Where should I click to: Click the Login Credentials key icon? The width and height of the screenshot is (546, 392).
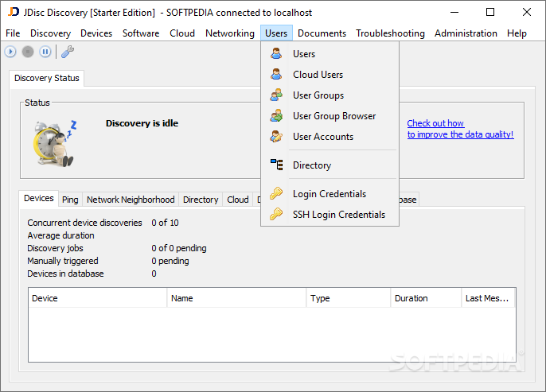(276, 193)
